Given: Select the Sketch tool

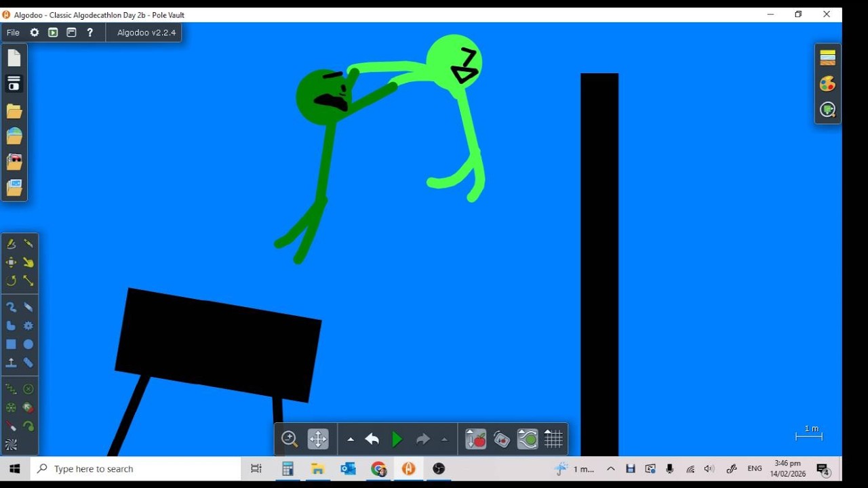Looking at the screenshot, I should [11, 243].
